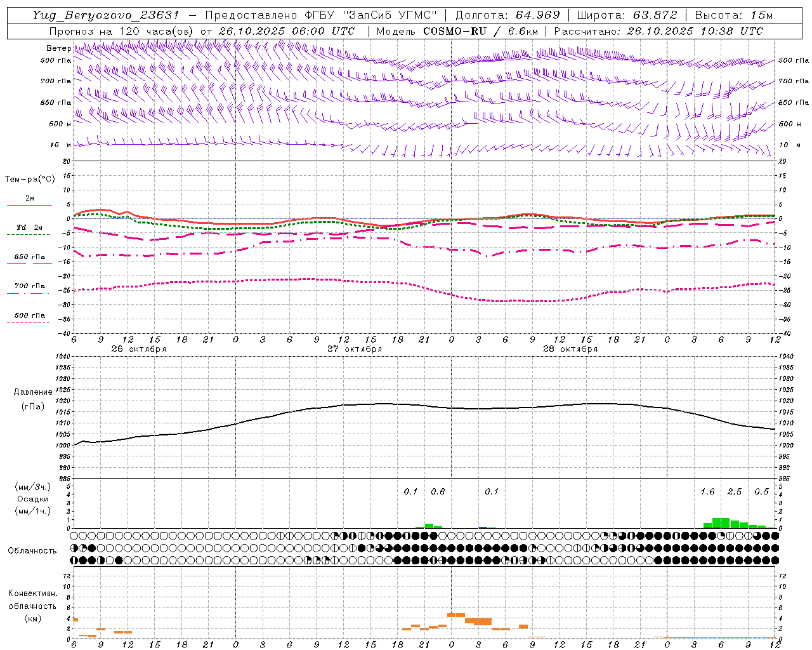Click the 0.5 precipitation amount value

pyautogui.click(x=761, y=491)
